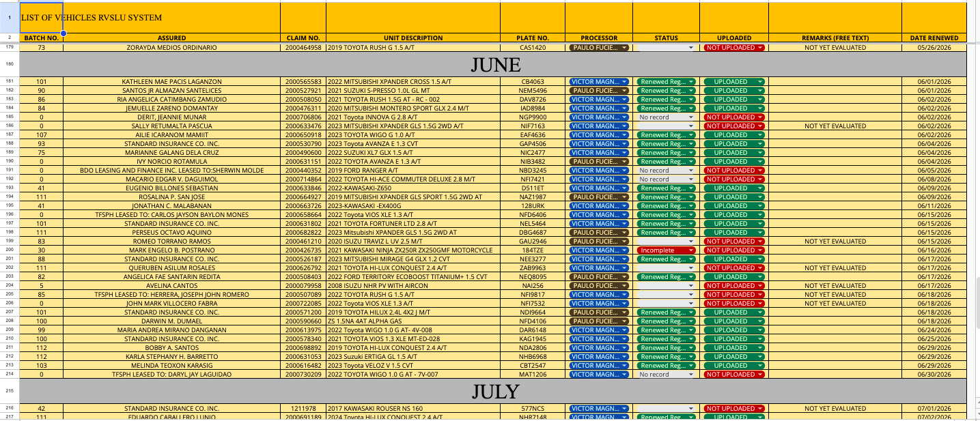Select batch number 107 cell
980x421 pixels.
coord(42,135)
